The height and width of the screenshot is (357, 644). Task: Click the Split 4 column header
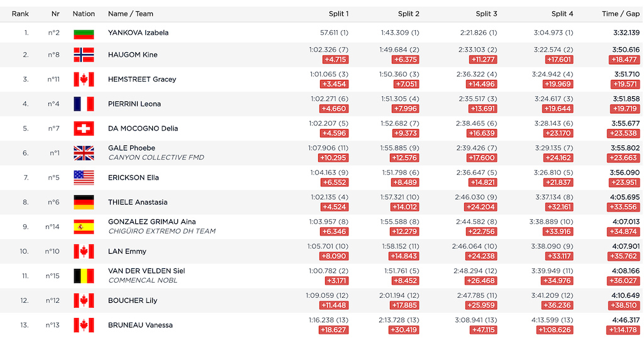562,14
